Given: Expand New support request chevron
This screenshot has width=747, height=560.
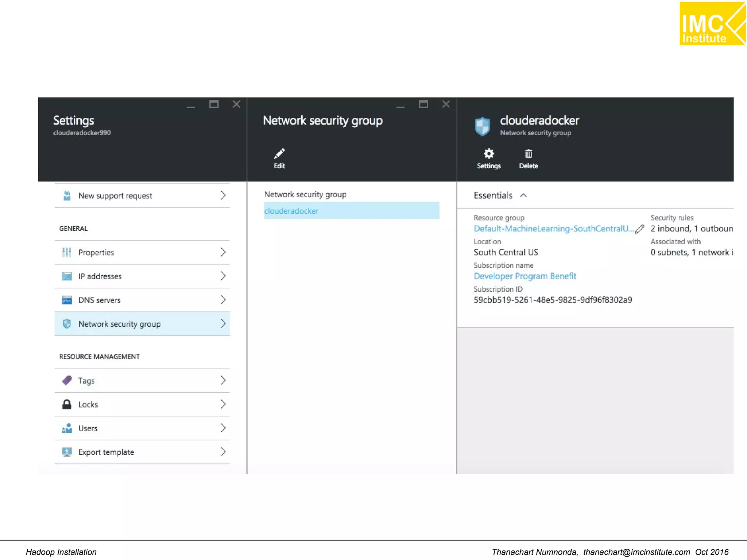Looking at the screenshot, I should point(223,195).
